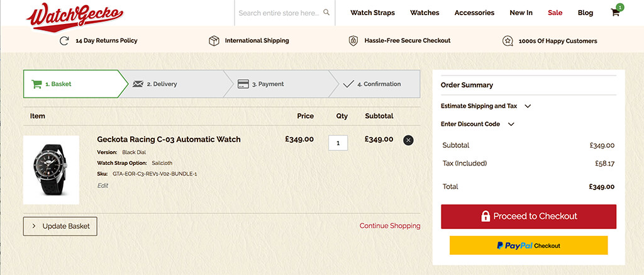Open the Sale page
Screen dimensions: 644x275
tap(555, 13)
